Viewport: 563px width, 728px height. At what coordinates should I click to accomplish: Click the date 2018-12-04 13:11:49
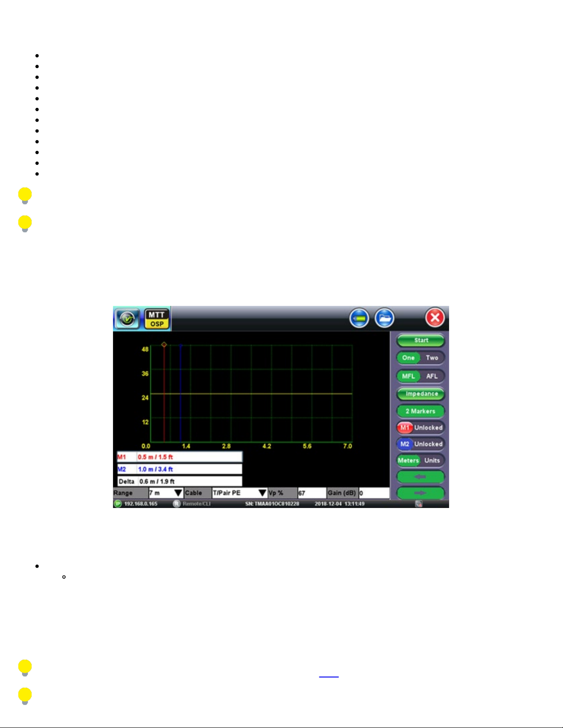pyautogui.click(x=340, y=504)
